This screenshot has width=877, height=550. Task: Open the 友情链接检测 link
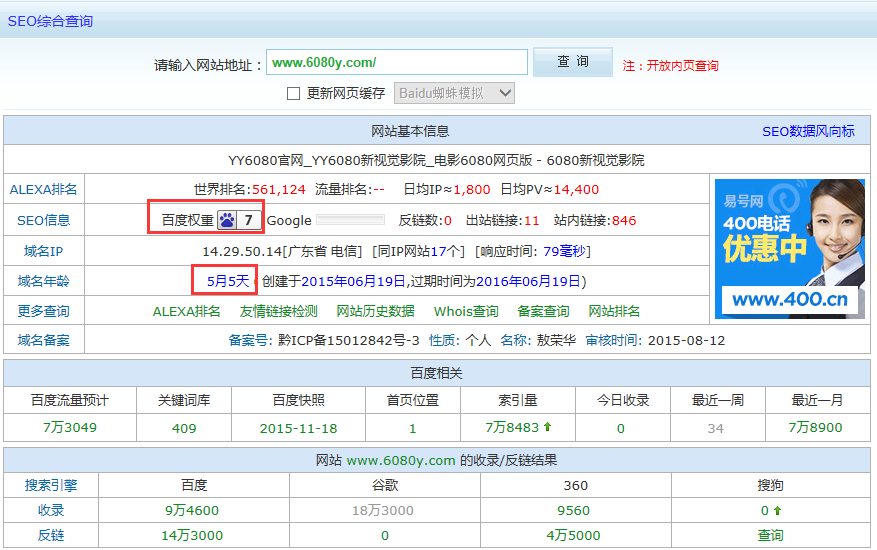coord(279,311)
